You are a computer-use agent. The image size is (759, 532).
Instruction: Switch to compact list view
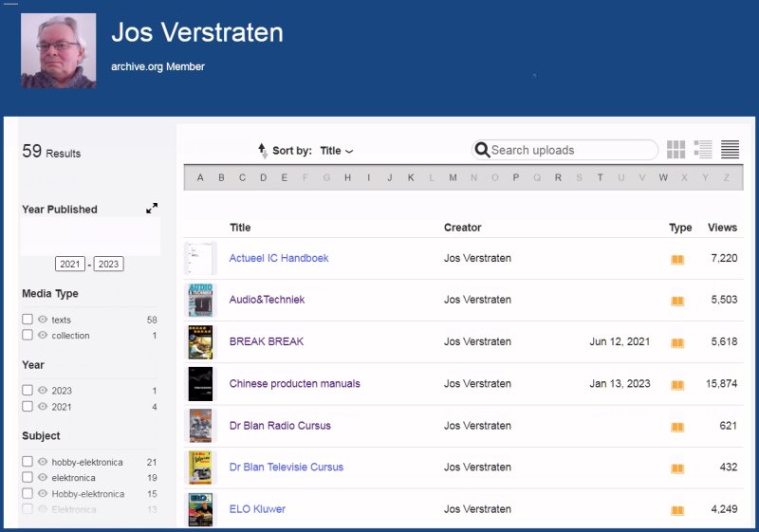730,150
